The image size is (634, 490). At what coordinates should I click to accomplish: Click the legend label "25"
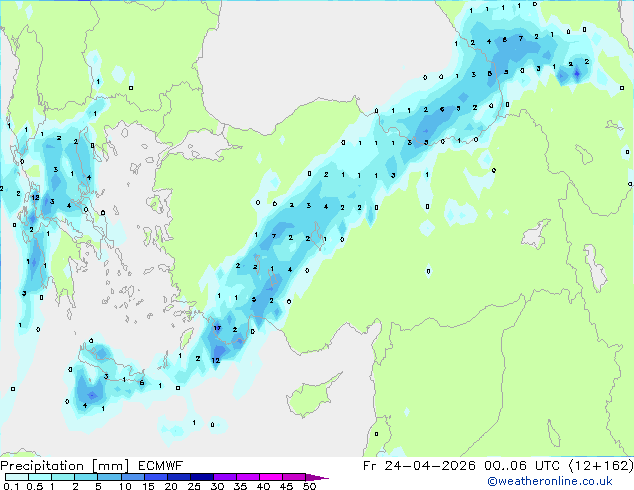pyautogui.click(x=194, y=486)
